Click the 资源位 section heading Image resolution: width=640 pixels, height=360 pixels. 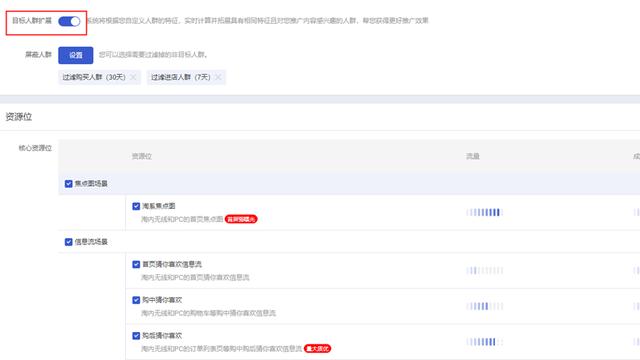[x=19, y=117]
